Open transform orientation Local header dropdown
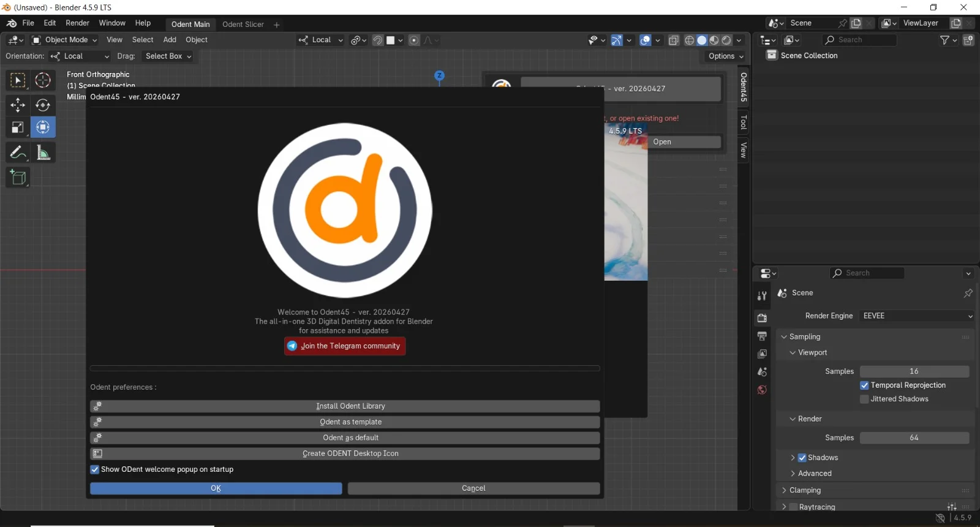The image size is (980, 527). (x=320, y=40)
